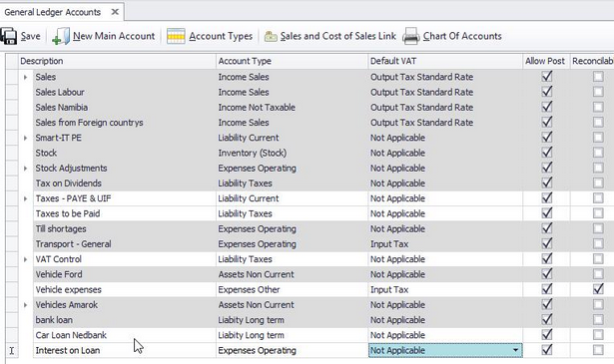Expand the Sales account row
This screenshot has width=614, height=364.
click(x=25, y=77)
